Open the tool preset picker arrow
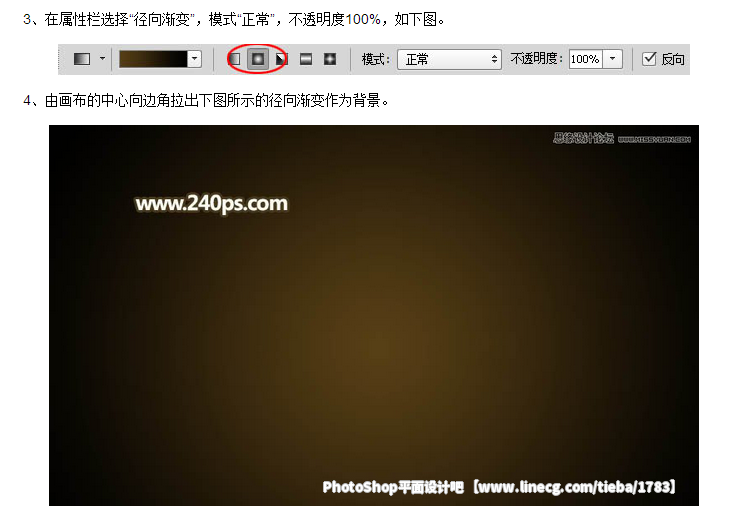 pyautogui.click(x=102, y=59)
